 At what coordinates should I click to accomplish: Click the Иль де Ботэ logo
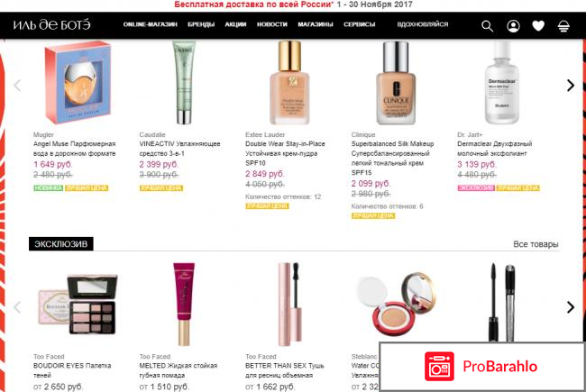click(x=52, y=24)
